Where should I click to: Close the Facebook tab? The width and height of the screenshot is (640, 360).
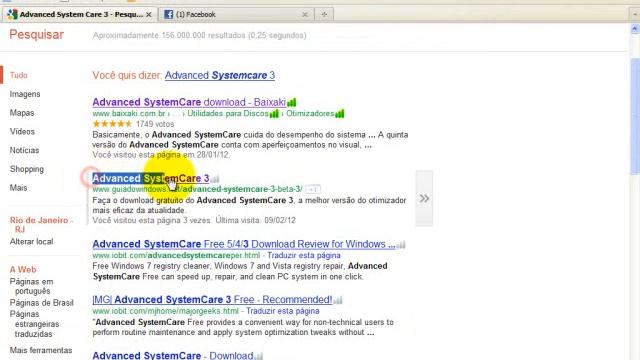click(x=304, y=15)
